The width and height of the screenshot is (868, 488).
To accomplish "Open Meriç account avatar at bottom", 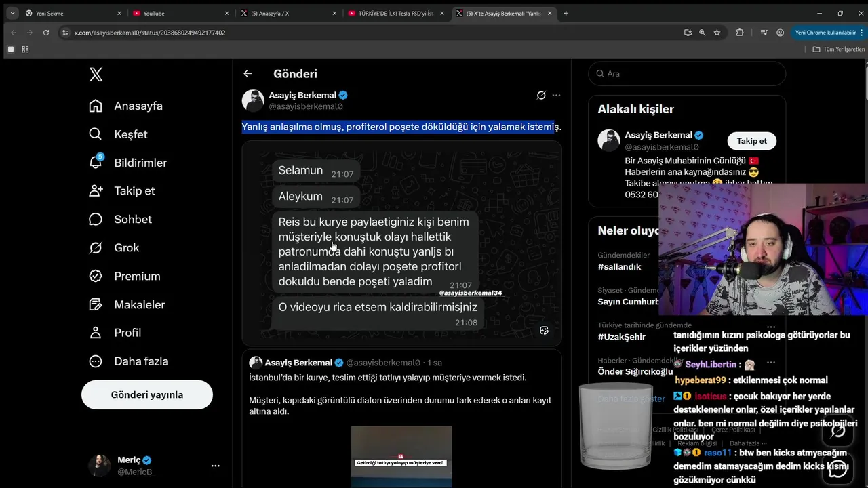I will click(99, 466).
